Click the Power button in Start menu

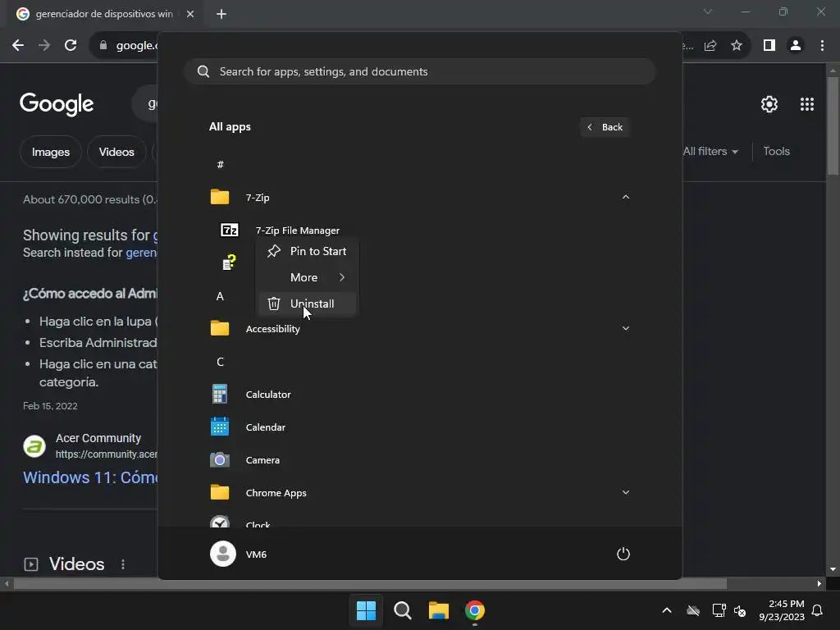coord(623,554)
